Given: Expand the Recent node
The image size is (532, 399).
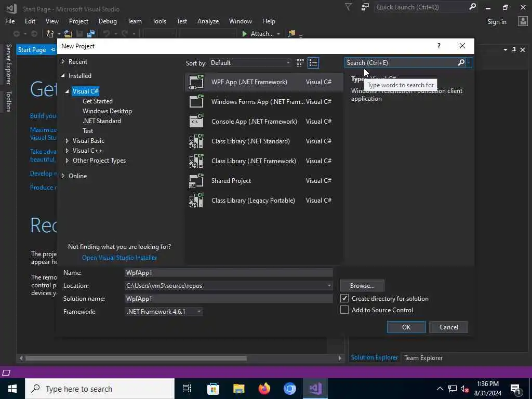Looking at the screenshot, I should (63, 61).
